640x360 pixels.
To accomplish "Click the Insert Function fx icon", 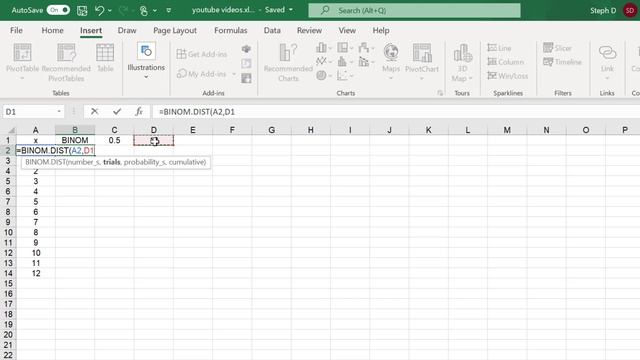I will tap(139, 111).
